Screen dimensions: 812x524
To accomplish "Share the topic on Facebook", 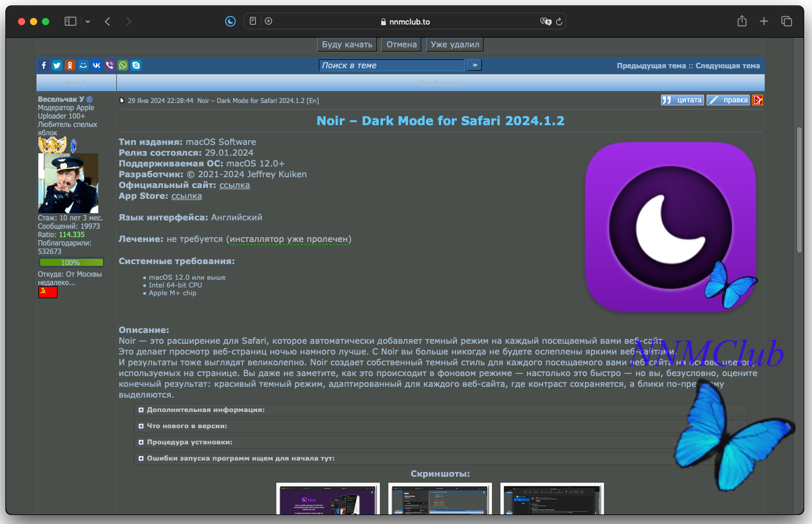I will pos(44,65).
